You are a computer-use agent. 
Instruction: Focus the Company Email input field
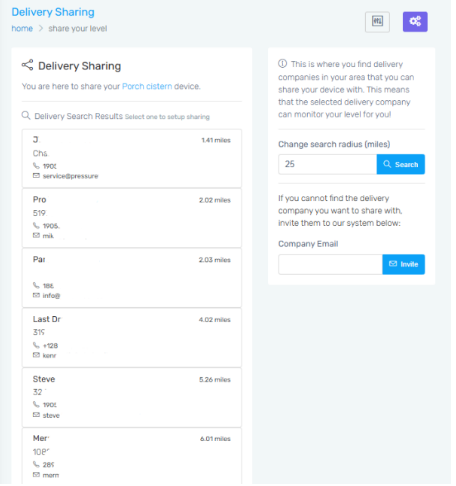coord(330,264)
